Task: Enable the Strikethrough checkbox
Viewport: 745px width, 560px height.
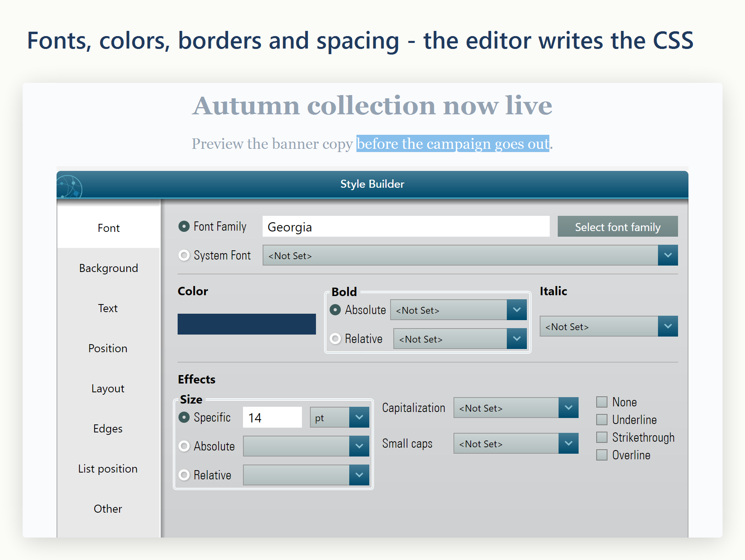Action: point(602,437)
